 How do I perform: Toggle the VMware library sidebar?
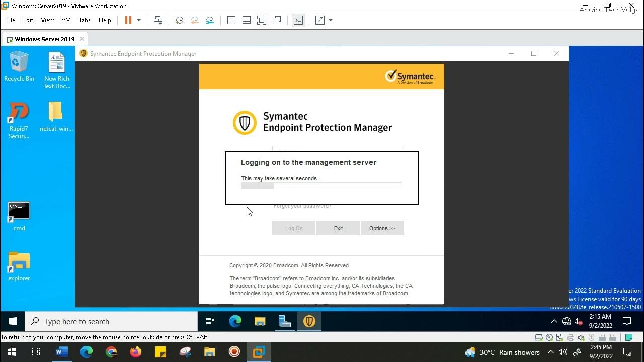[x=231, y=20]
